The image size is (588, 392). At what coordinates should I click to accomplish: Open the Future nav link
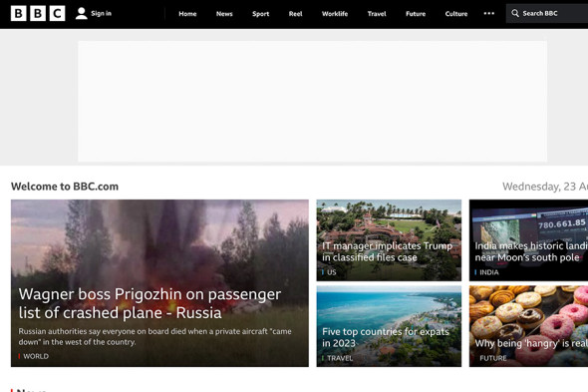tap(416, 14)
